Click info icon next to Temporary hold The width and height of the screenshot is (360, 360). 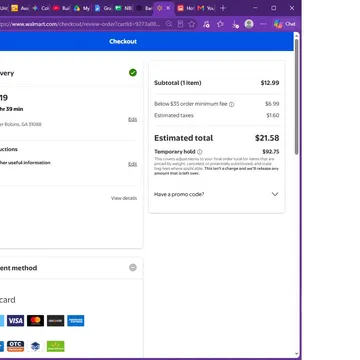click(x=199, y=152)
